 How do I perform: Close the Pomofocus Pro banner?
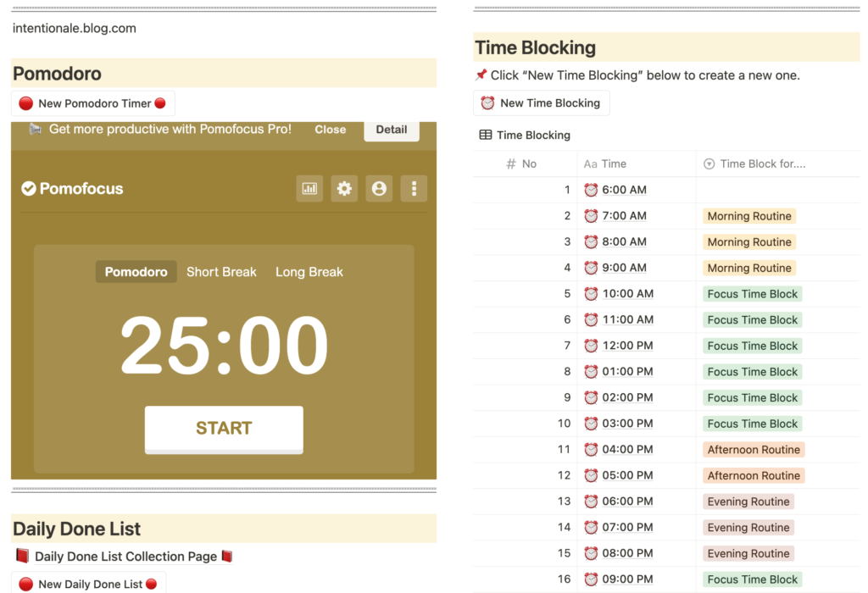click(331, 130)
